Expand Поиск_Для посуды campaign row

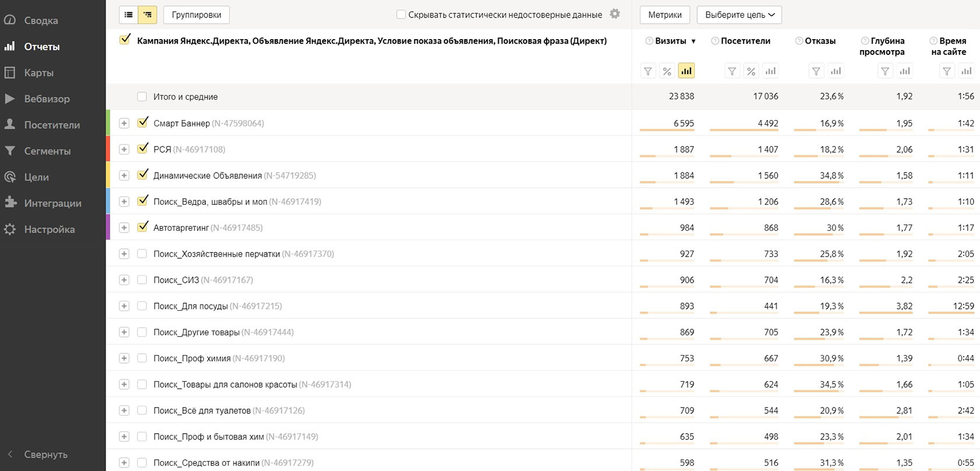coord(124,306)
